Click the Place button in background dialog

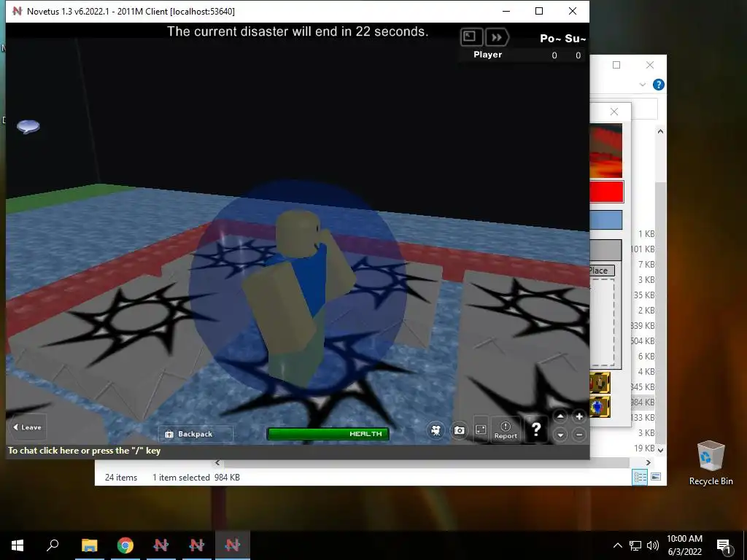(602, 271)
